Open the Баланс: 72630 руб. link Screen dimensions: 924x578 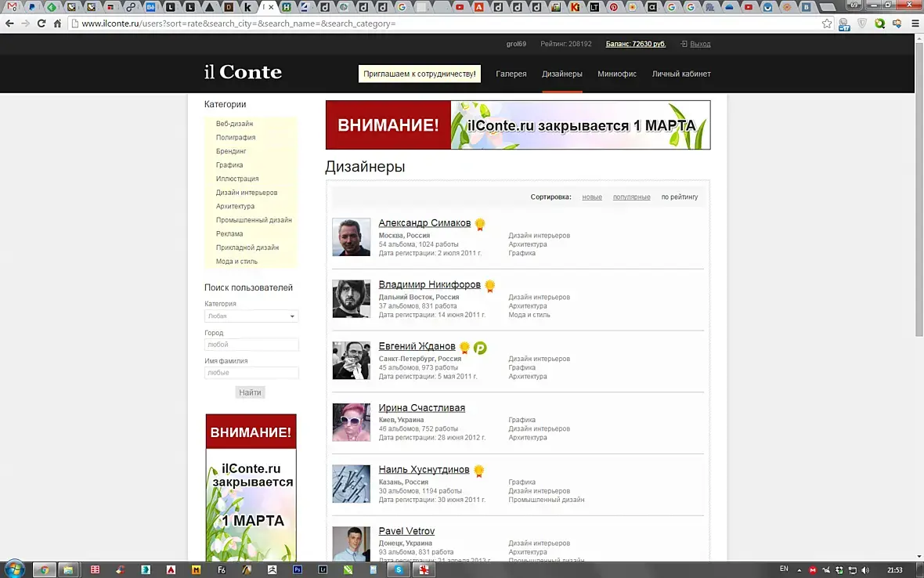point(635,44)
